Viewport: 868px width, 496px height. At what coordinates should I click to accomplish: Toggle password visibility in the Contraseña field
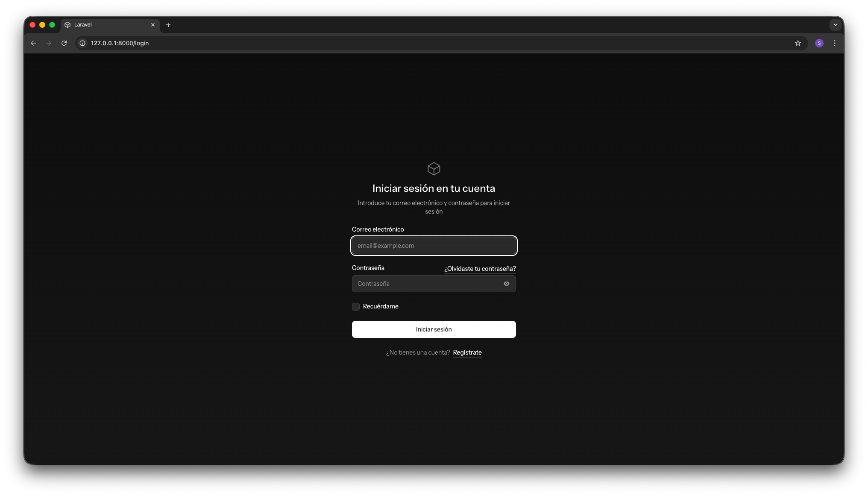(507, 284)
